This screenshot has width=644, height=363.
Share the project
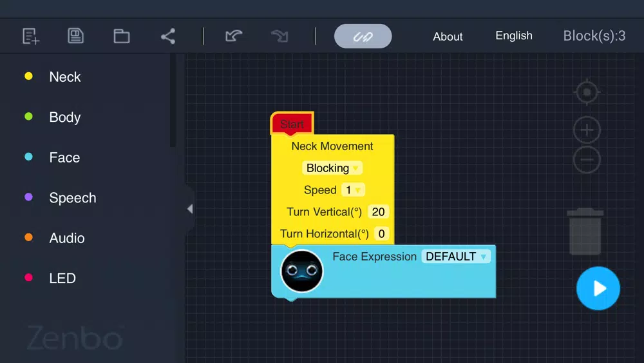pyautogui.click(x=168, y=36)
